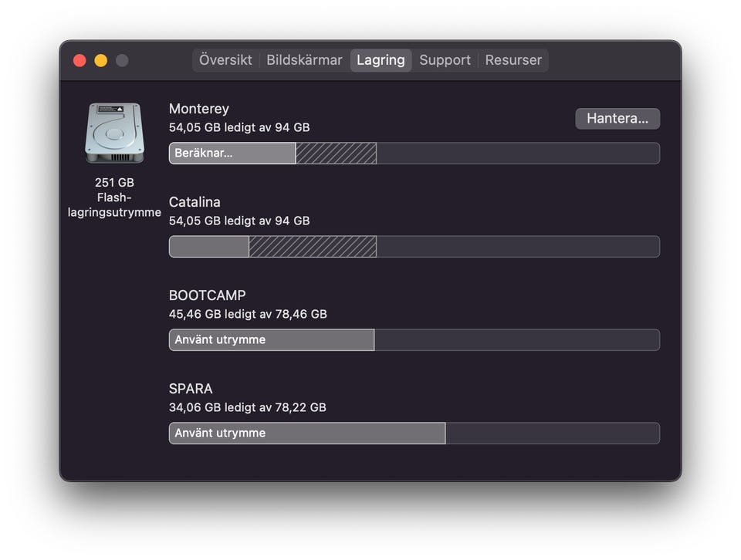Select the Lagring tab
Screen dimensions: 741x560
click(381, 60)
